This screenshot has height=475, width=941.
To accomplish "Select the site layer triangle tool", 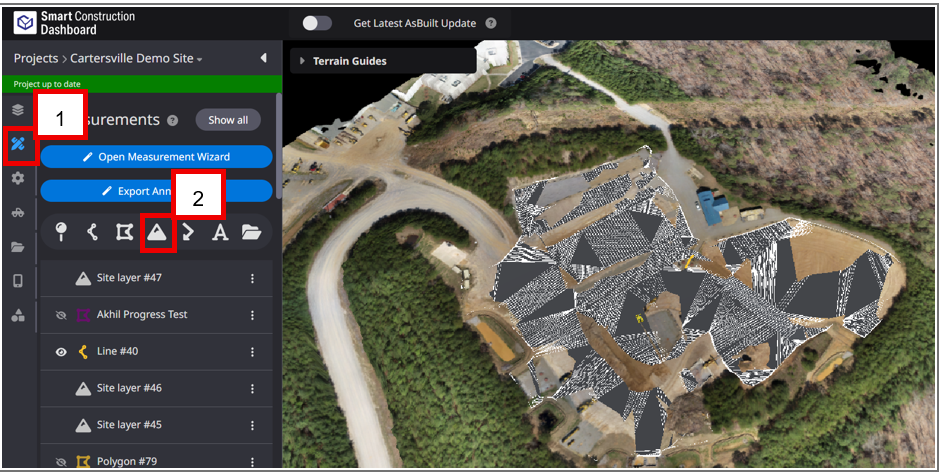I will (157, 232).
